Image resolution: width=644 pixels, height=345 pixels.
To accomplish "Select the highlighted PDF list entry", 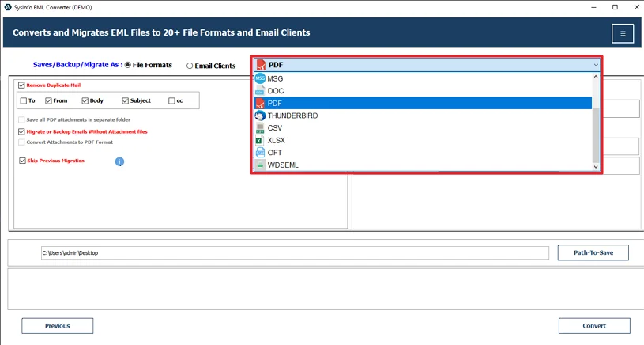I will pyautogui.click(x=423, y=103).
